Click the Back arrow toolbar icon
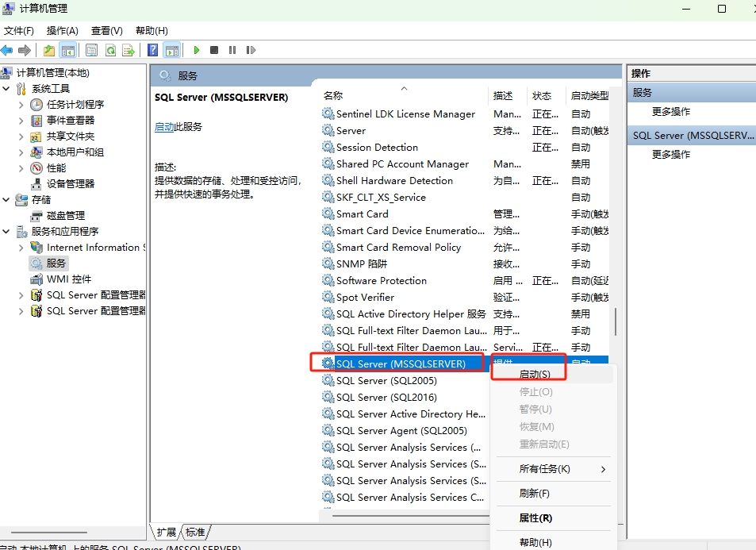The width and height of the screenshot is (756, 550). [x=7, y=50]
